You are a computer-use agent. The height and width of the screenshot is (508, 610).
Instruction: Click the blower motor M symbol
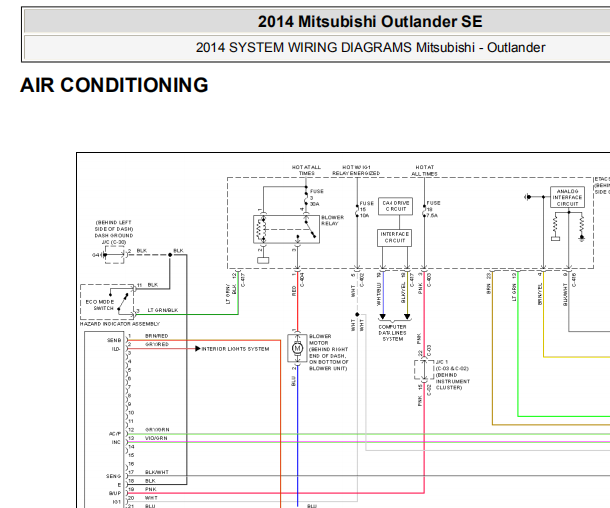pyautogui.click(x=297, y=348)
